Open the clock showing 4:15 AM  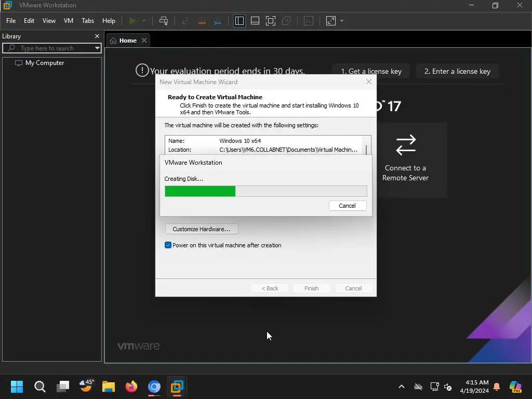pyautogui.click(x=474, y=387)
